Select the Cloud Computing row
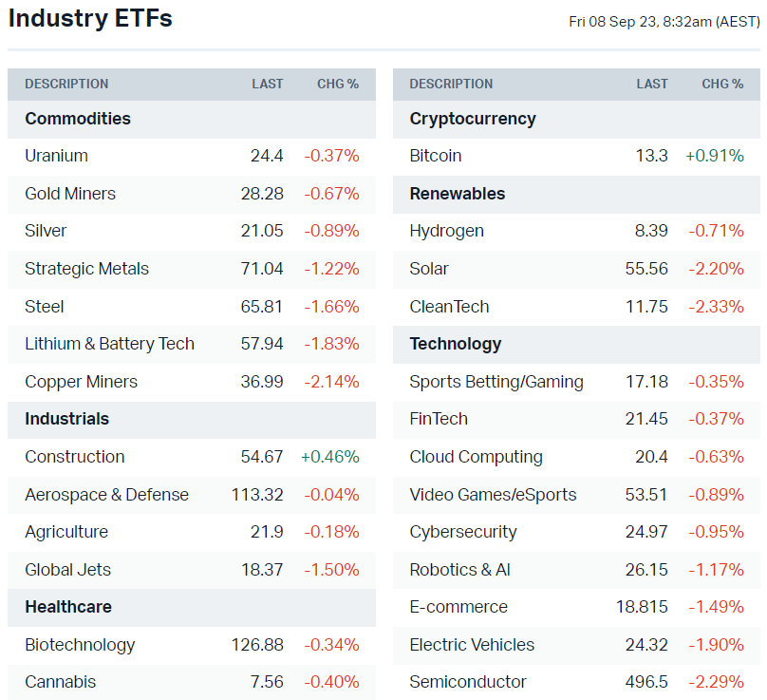The width and height of the screenshot is (767, 700). (x=476, y=457)
